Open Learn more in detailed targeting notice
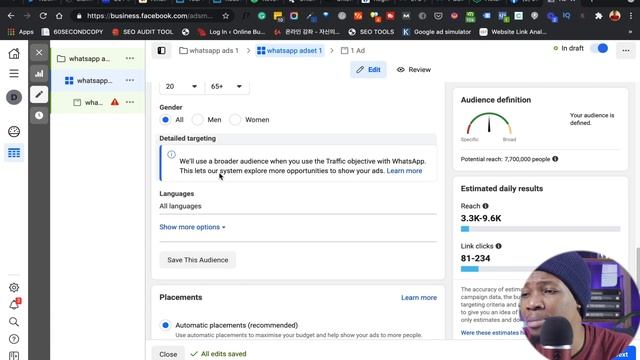The image size is (640, 360). [404, 171]
